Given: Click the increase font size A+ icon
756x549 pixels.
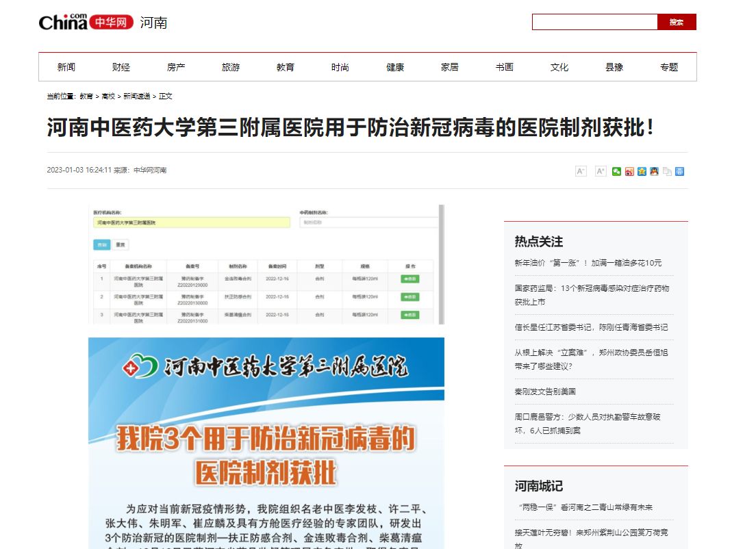Looking at the screenshot, I should click(601, 171).
